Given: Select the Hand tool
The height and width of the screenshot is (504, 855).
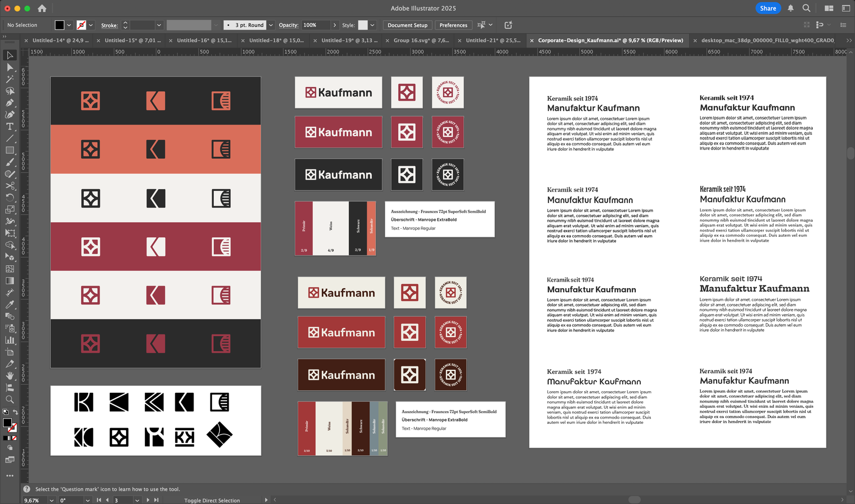Looking at the screenshot, I should 10,376.
